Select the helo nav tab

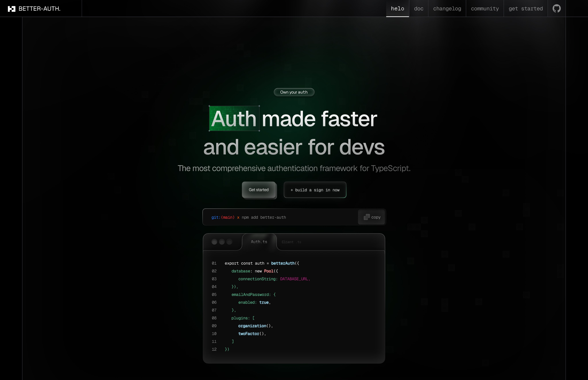(x=397, y=9)
